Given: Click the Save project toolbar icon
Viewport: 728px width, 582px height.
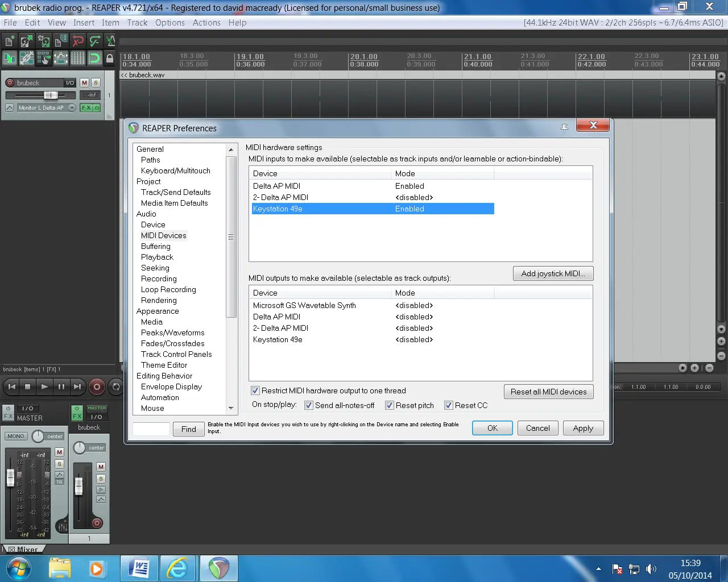Looking at the screenshot, I should click(43, 41).
